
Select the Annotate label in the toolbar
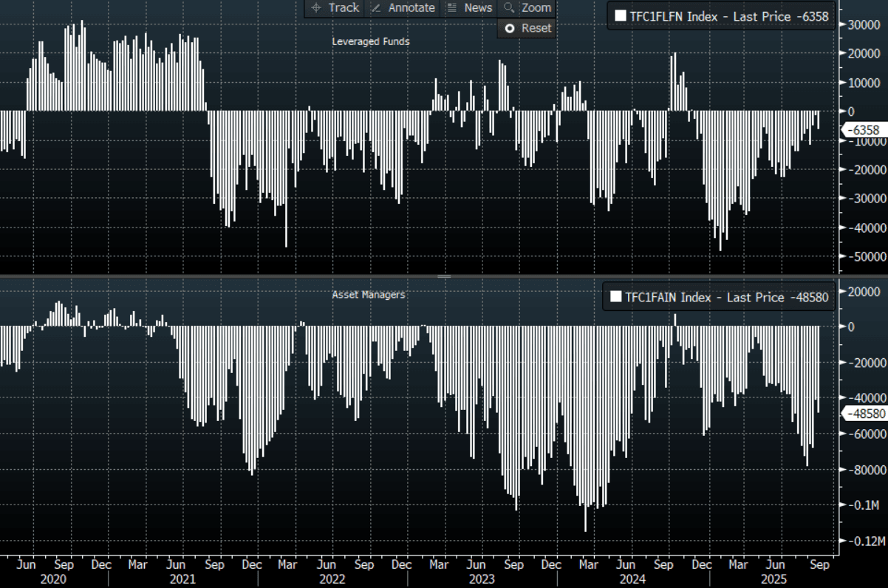click(x=411, y=7)
